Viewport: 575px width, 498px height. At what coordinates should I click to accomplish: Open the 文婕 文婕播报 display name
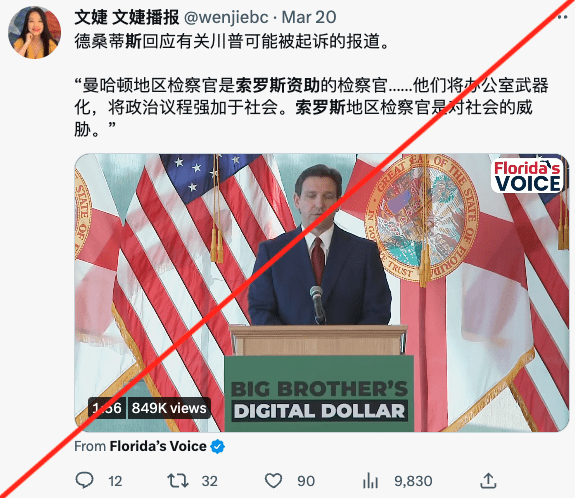pyautogui.click(x=127, y=17)
